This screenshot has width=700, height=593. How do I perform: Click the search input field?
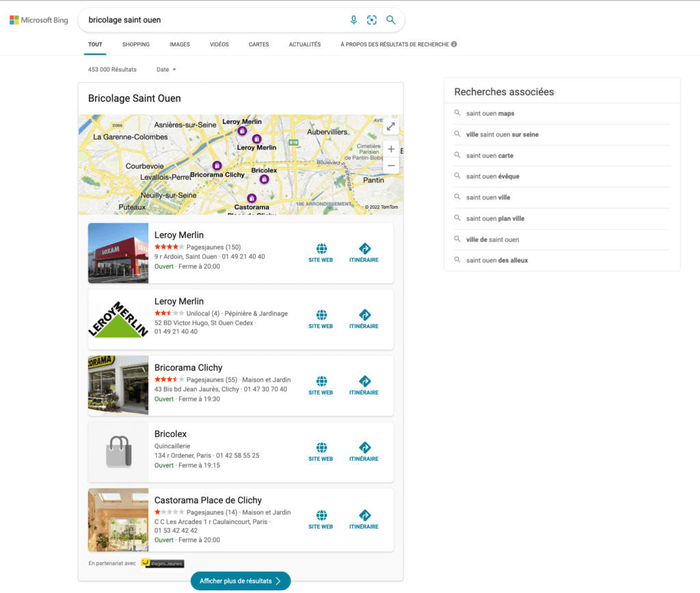[x=205, y=20]
